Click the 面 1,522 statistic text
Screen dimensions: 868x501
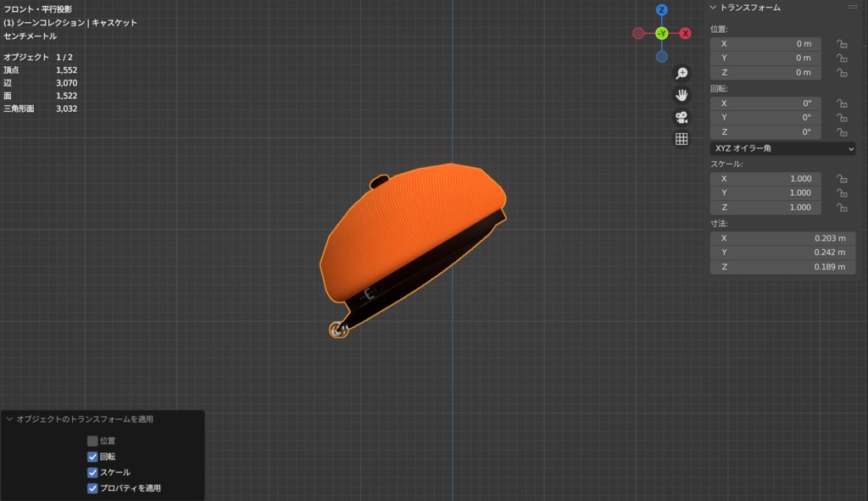41,96
